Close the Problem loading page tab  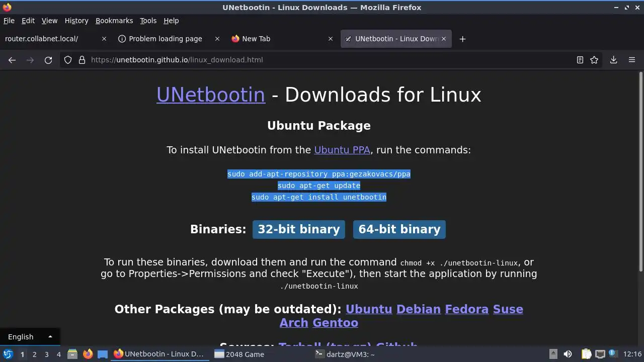click(217, 39)
